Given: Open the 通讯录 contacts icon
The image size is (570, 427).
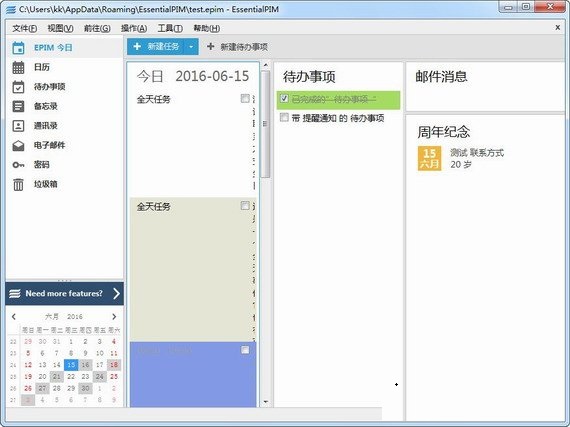Looking at the screenshot, I should pyautogui.click(x=18, y=126).
